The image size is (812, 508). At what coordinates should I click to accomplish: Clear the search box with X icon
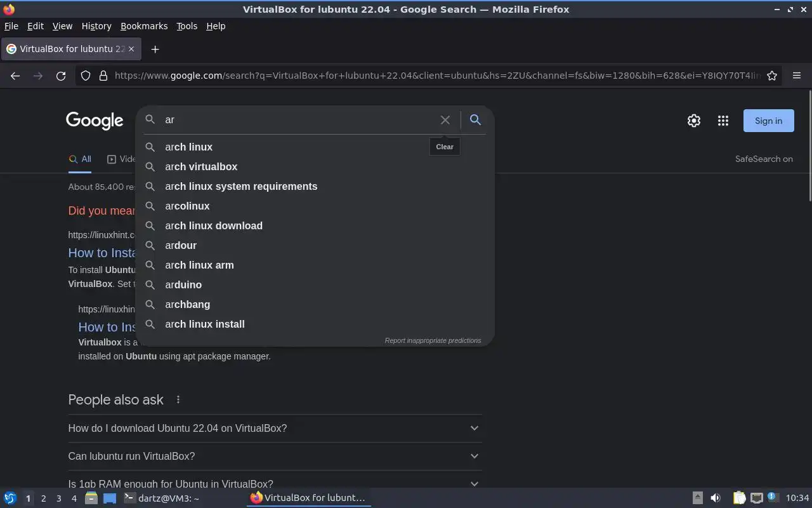coord(445,120)
